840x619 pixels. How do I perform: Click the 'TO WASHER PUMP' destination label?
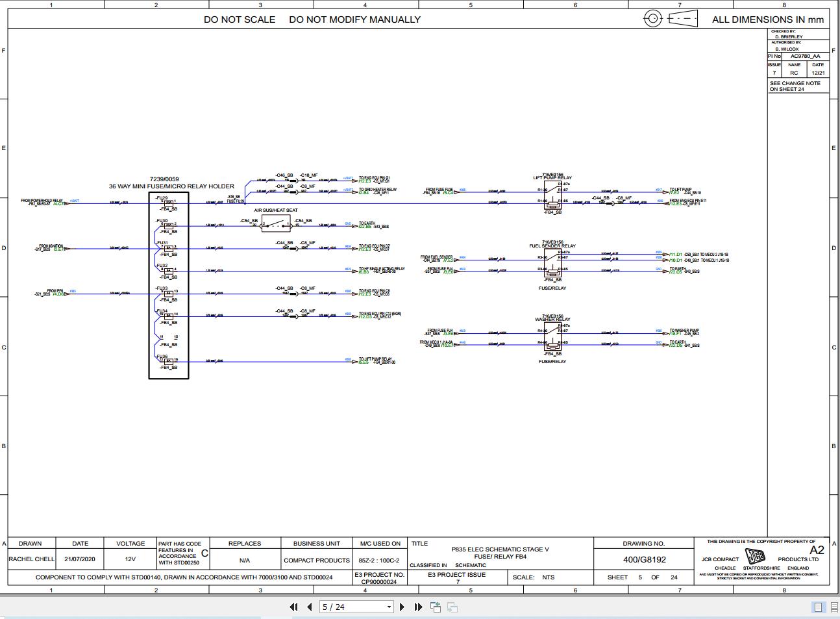(684, 331)
